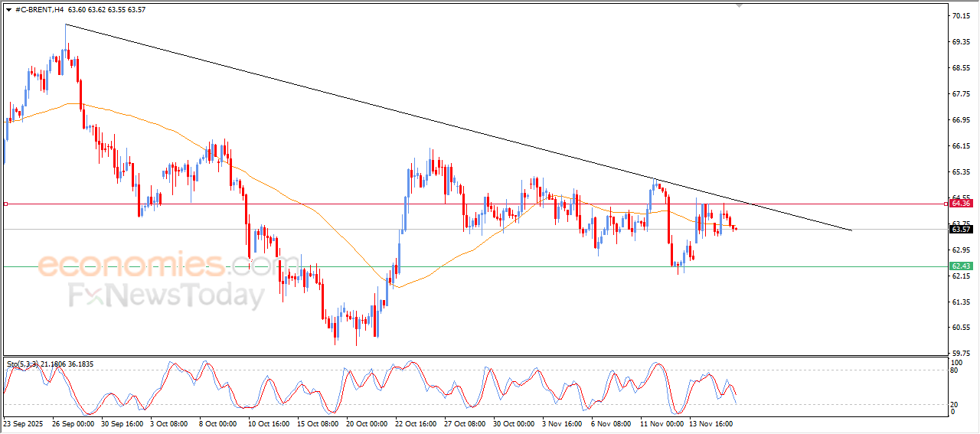Click the chart shift triangle marker at top
This screenshot has width=980, height=434.
pos(739,5)
